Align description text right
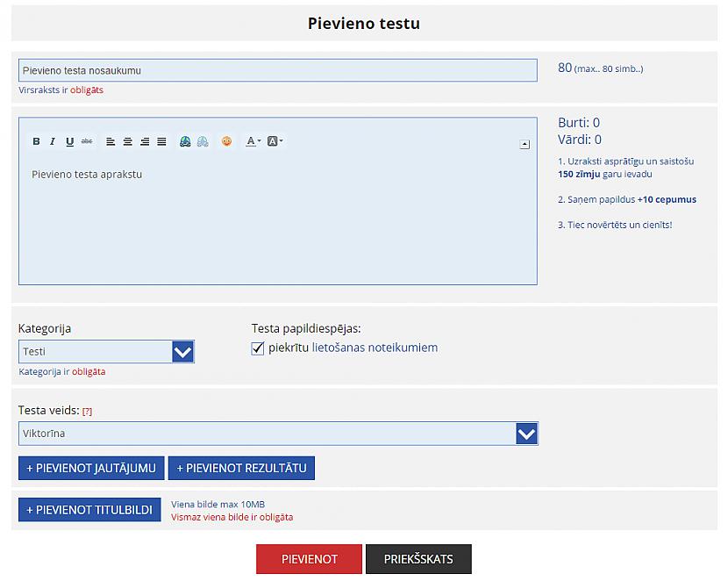Image resolution: width=728 pixels, height=581 pixels. click(145, 141)
